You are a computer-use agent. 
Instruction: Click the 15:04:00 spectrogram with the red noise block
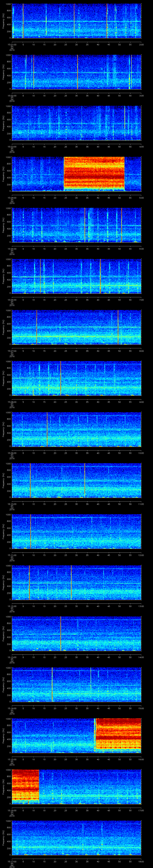[x=76, y=174]
